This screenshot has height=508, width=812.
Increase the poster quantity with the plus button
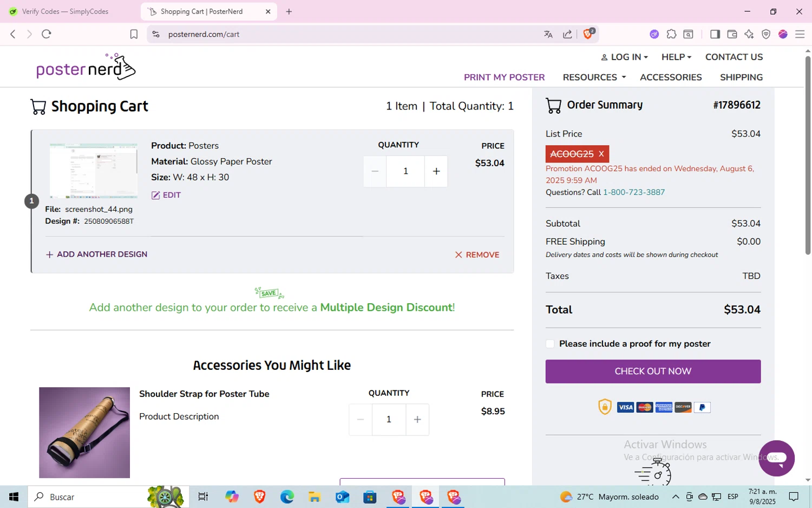(436, 171)
